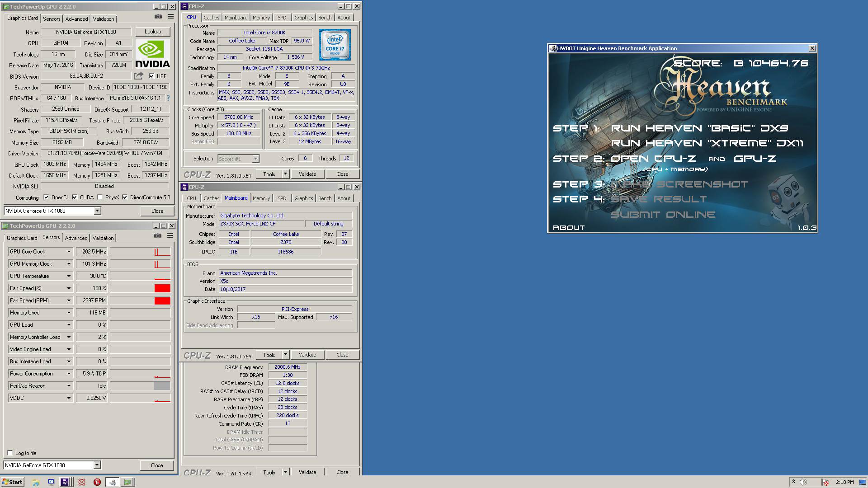Click the top CPU-Z window title bar icon
868x488 pixels.
[x=185, y=6]
